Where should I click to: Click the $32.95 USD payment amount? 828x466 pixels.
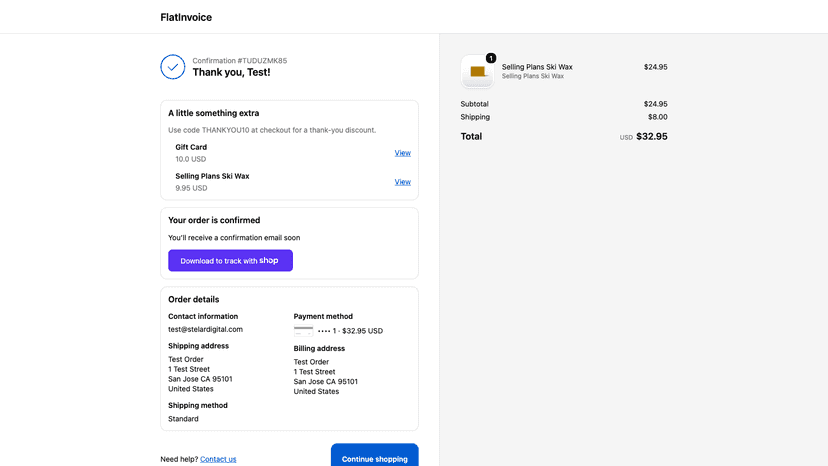[362, 331]
